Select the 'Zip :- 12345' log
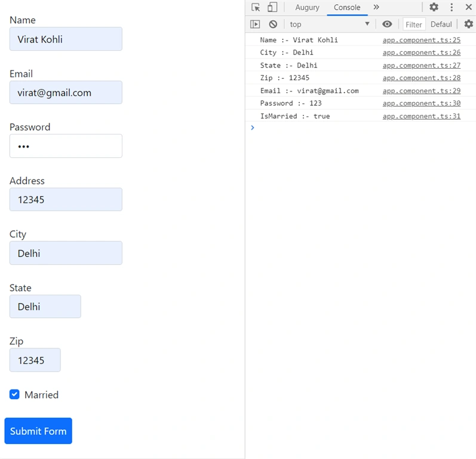 284,78
